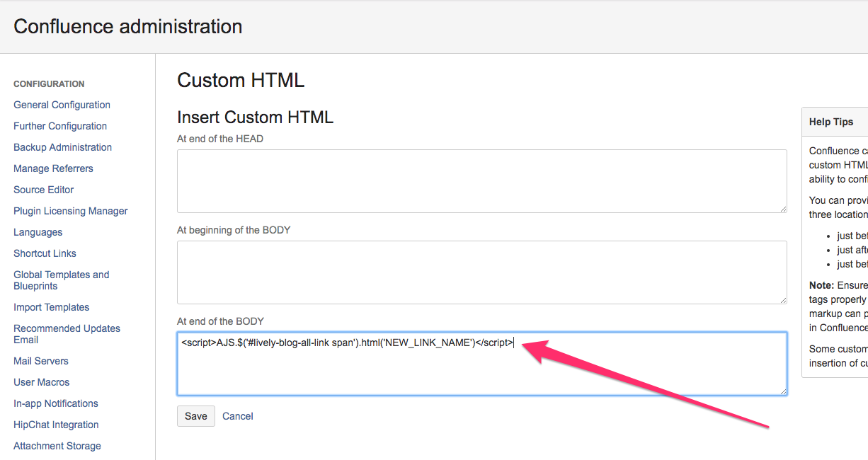The width and height of the screenshot is (868, 460).
Task: Open General Configuration settings
Action: 62,105
